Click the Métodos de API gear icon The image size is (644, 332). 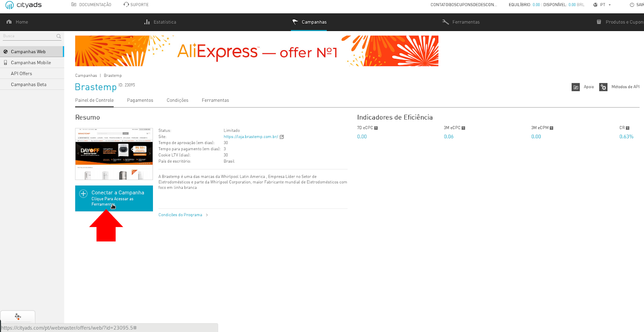603,87
